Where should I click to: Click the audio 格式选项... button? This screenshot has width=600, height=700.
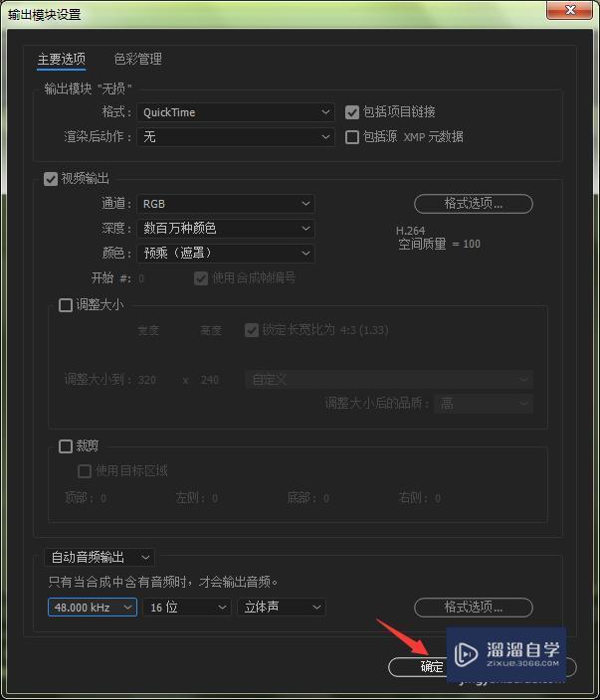click(x=473, y=608)
